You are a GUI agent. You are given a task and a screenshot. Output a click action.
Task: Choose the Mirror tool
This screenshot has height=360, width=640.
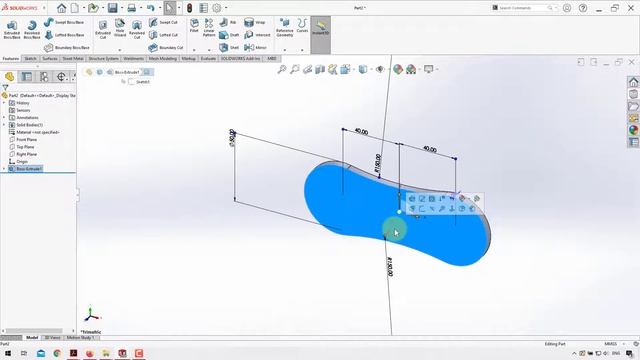(255, 47)
